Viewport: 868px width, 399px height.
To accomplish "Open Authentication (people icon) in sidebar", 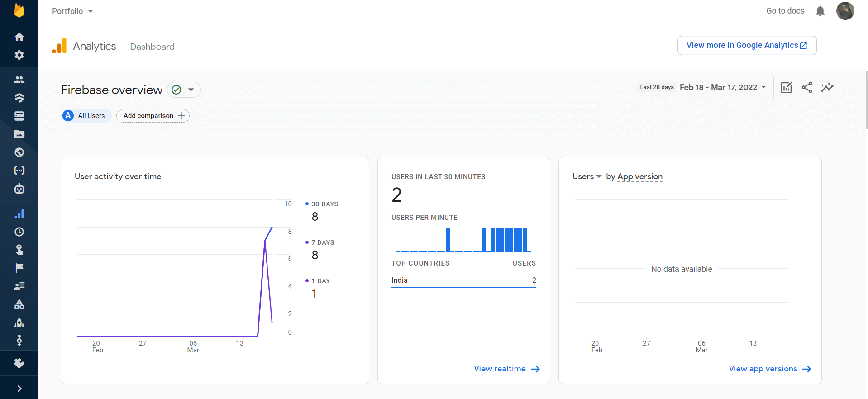I will (x=19, y=80).
